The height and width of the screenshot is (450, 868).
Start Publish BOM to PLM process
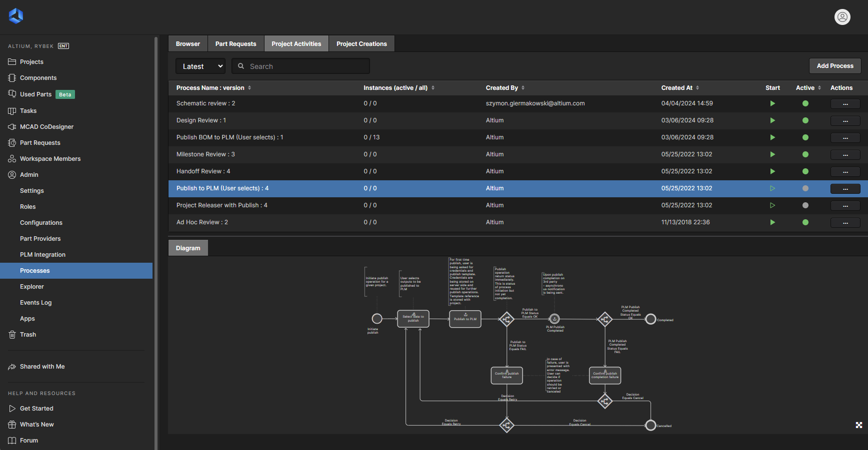point(772,137)
